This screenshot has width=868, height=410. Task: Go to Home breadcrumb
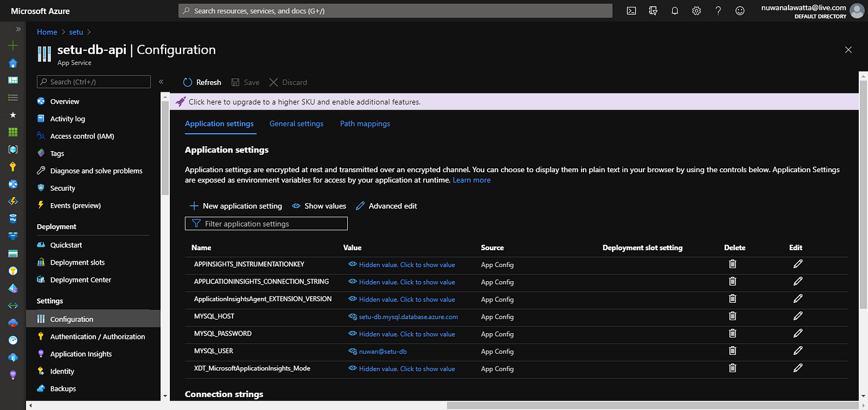coord(47,32)
